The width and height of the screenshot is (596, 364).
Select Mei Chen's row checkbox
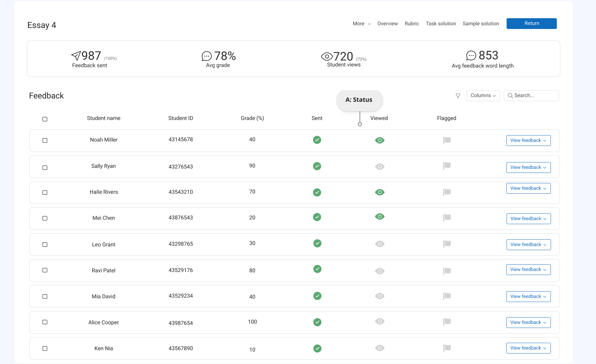[x=45, y=218]
